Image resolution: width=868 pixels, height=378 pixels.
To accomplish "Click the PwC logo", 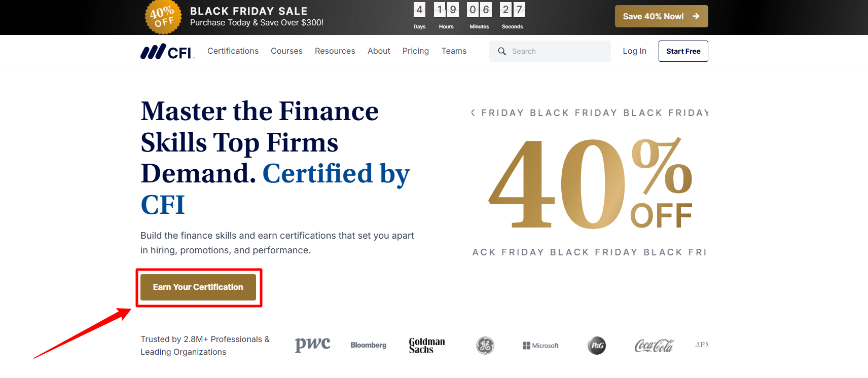I will click(312, 345).
